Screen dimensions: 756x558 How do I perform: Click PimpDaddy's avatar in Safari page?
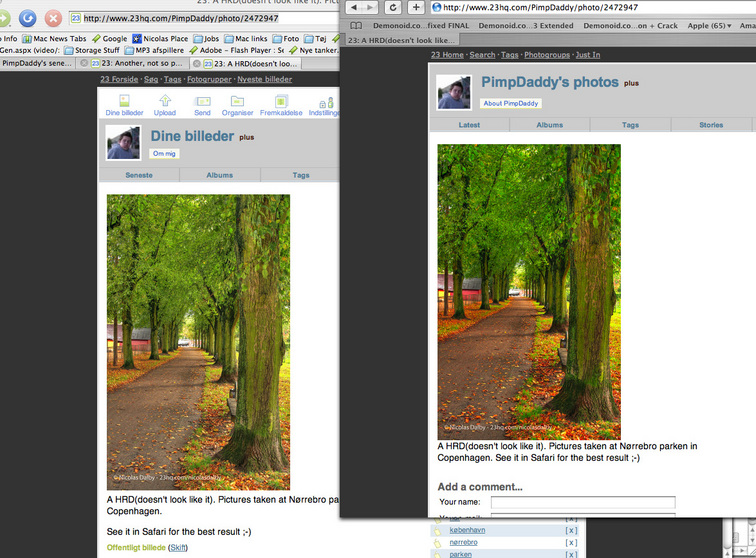[x=454, y=92]
